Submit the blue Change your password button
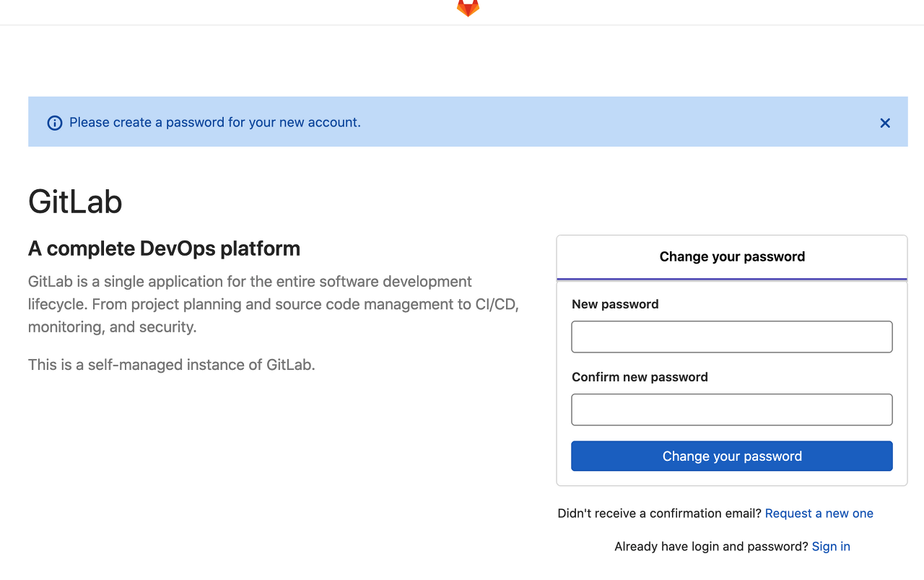 (x=732, y=456)
